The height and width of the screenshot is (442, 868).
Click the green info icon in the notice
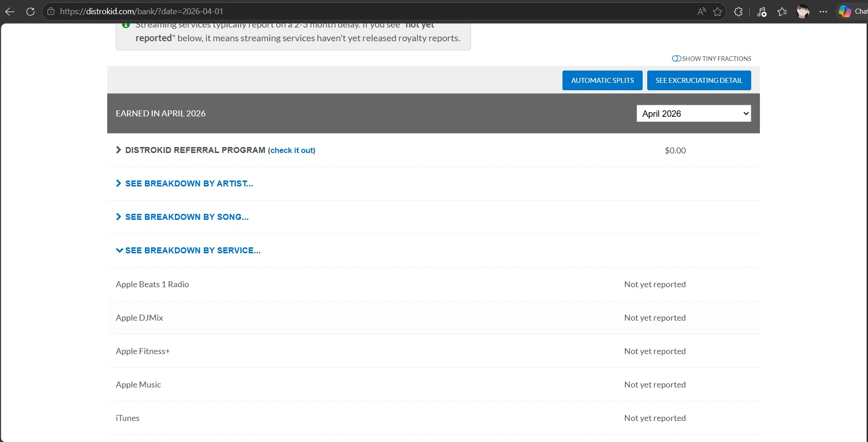point(126,25)
